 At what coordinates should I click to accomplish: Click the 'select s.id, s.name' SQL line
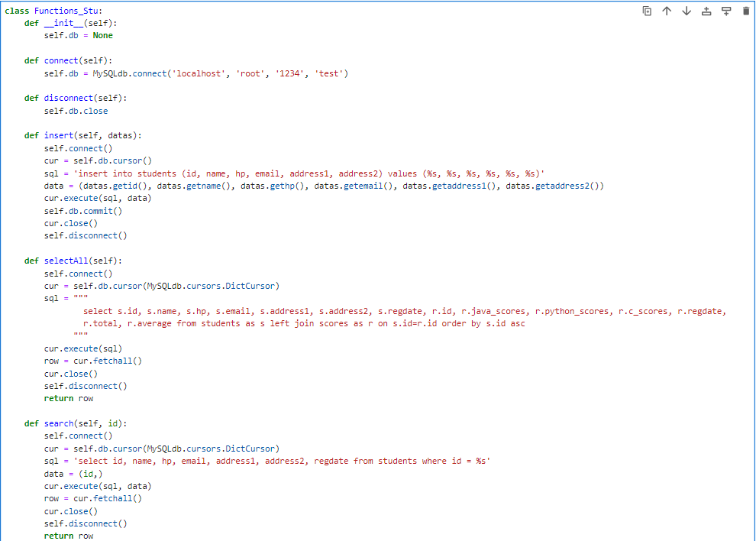pos(405,311)
